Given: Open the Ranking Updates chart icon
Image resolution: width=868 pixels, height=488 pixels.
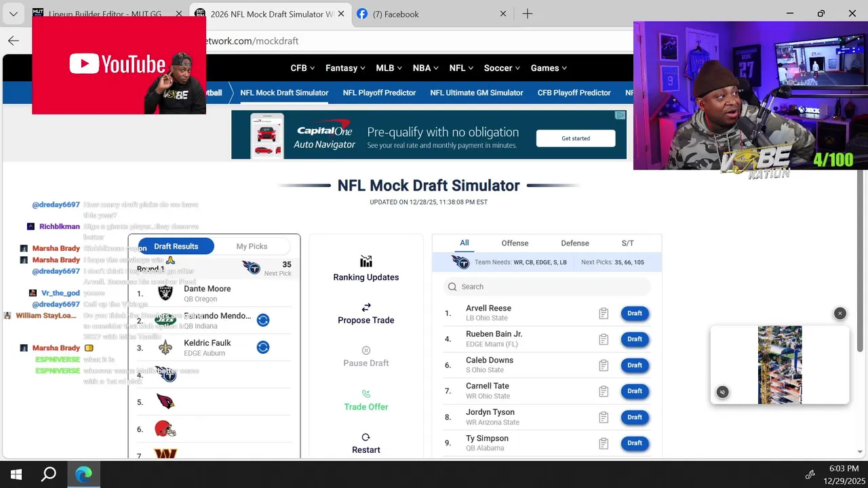Looking at the screenshot, I should click(366, 262).
